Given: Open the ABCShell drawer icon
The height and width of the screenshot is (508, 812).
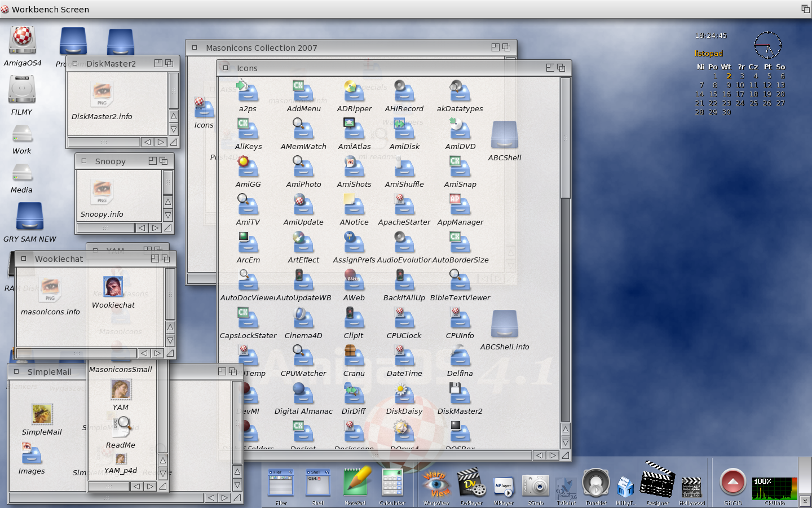Looking at the screenshot, I should (504, 135).
